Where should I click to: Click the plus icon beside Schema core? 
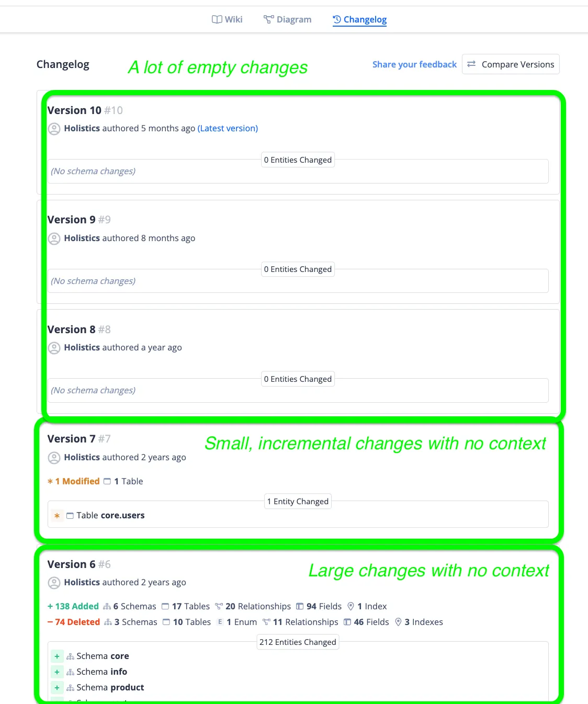[x=57, y=656]
